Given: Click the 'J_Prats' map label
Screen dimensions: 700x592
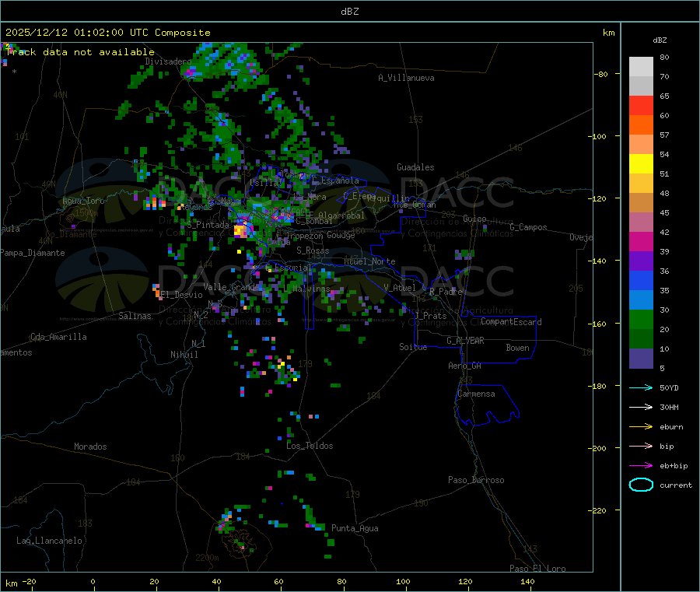Looking at the screenshot, I should [431, 316].
